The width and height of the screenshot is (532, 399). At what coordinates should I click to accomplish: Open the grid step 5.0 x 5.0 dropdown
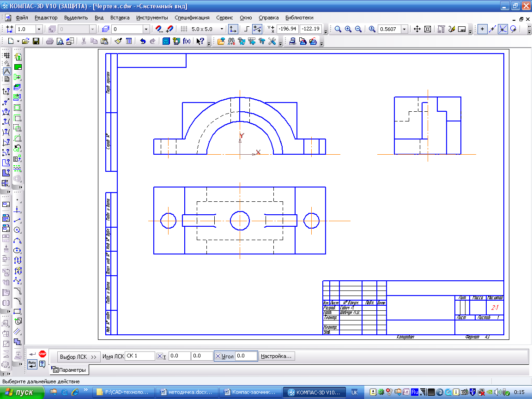(x=221, y=29)
